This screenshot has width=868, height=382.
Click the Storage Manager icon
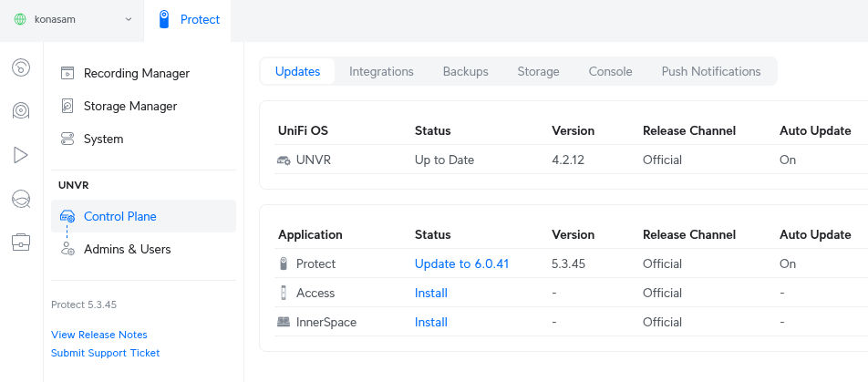click(x=67, y=106)
